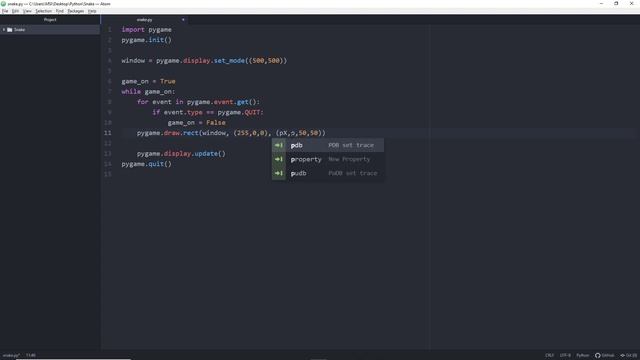Expand the Snake folder arrow
Image resolution: width=640 pixels, height=360 pixels.
(4, 30)
